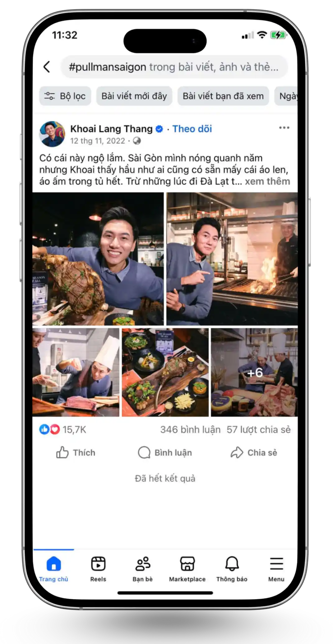Follow Khoai Lang Thang via Theo dõi
333x644 pixels.
tap(192, 129)
